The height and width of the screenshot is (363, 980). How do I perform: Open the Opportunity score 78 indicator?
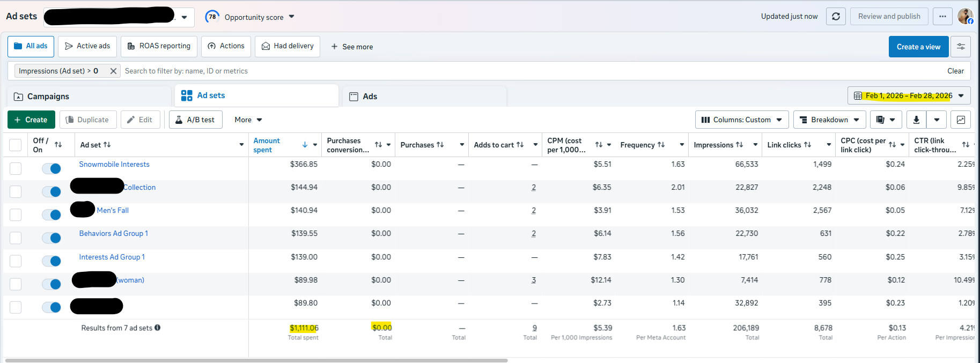(x=212, y=17)
